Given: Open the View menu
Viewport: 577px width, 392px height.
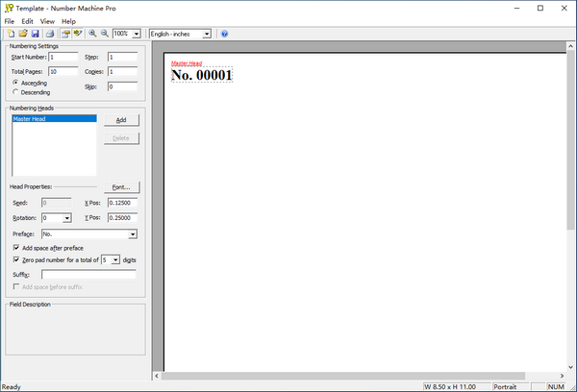Looking at the screenshot, I should [47, 20].
